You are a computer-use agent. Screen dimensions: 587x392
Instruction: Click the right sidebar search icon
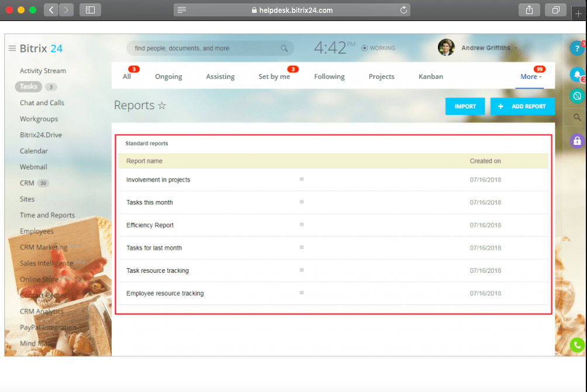click(577, 117)
